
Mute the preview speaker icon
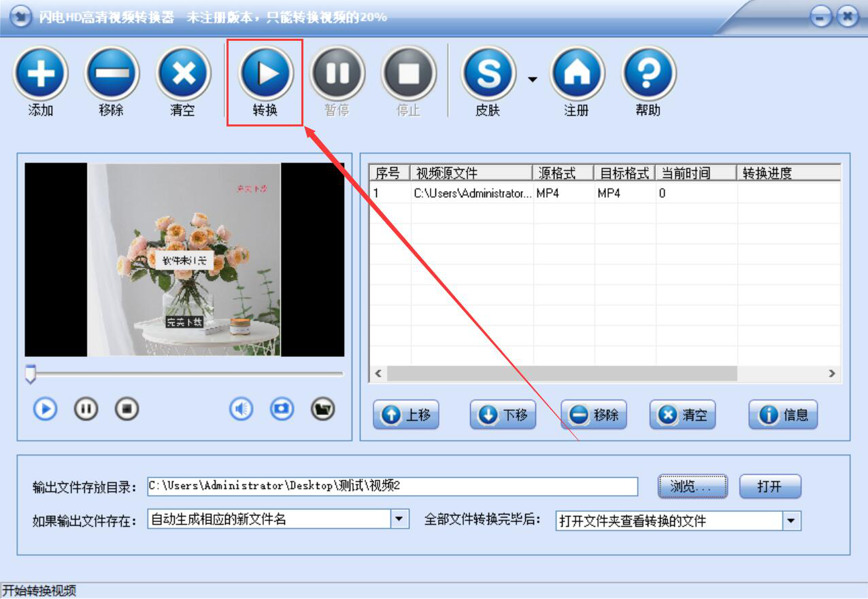pyautogui.click(x=241, y=409)
